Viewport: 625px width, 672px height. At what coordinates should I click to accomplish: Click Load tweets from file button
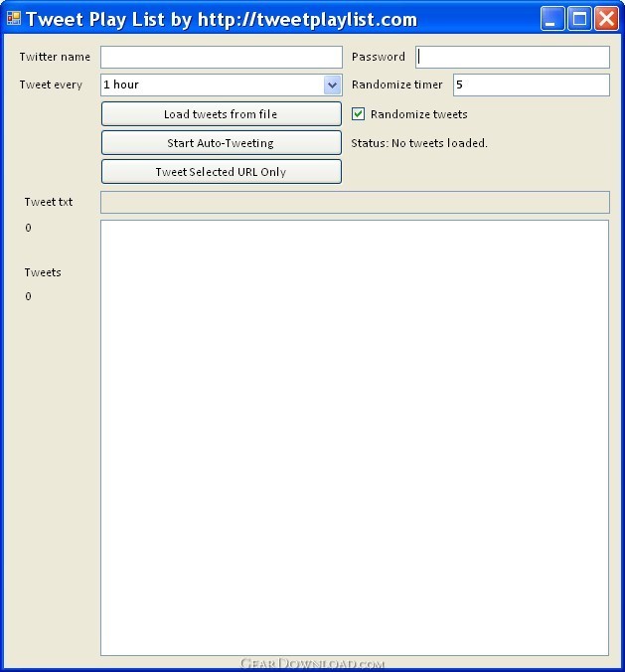tap(221, 114)
